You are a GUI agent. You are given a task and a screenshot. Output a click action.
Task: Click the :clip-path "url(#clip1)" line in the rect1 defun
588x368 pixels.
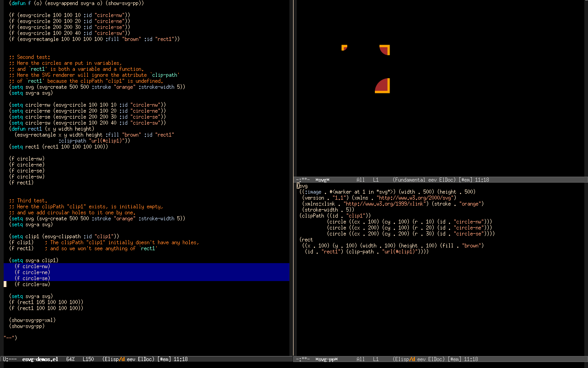[94, 141]
